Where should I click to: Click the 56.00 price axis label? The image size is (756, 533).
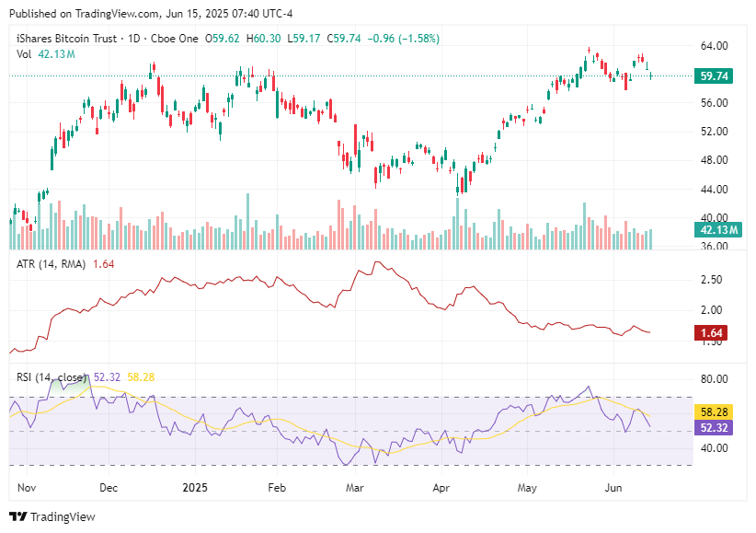click(714, 102)
